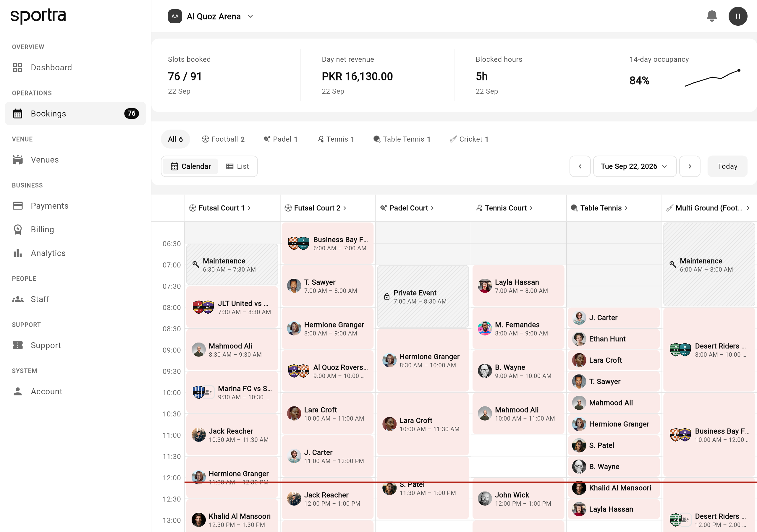This screenshot has height=532, width=757.
Task: Expand Tennis Court column header
Action: pyautogui.click(x=504, y=208)
